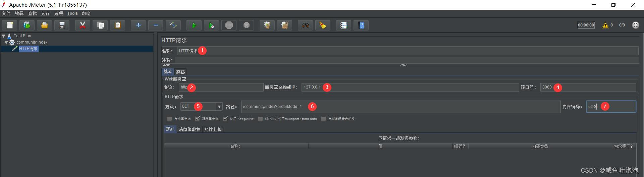Open the Function Helper dialog icon
The image size is (644, 177).
[343, 25]
